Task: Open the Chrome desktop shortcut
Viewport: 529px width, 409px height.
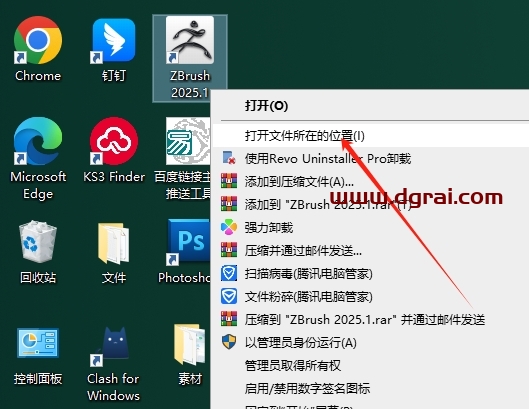Action: [x=38, y=48]
